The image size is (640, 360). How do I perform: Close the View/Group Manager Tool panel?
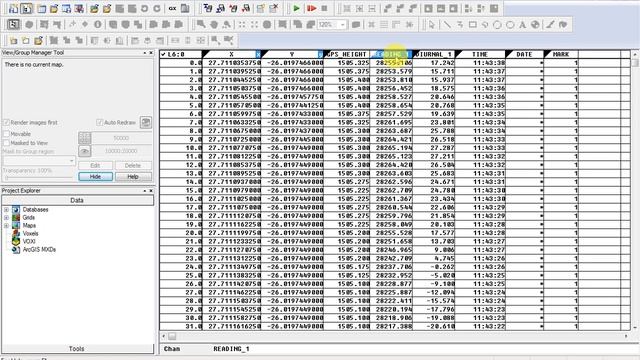point(151,53)
